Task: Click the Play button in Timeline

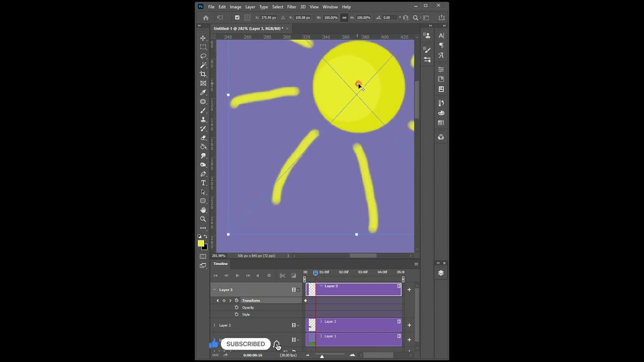Action: [237, 276]
